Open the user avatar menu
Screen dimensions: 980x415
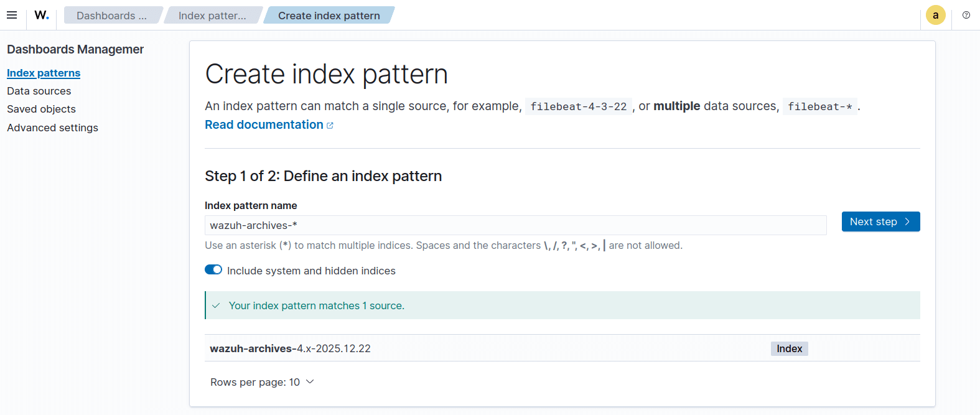(935, 15)
